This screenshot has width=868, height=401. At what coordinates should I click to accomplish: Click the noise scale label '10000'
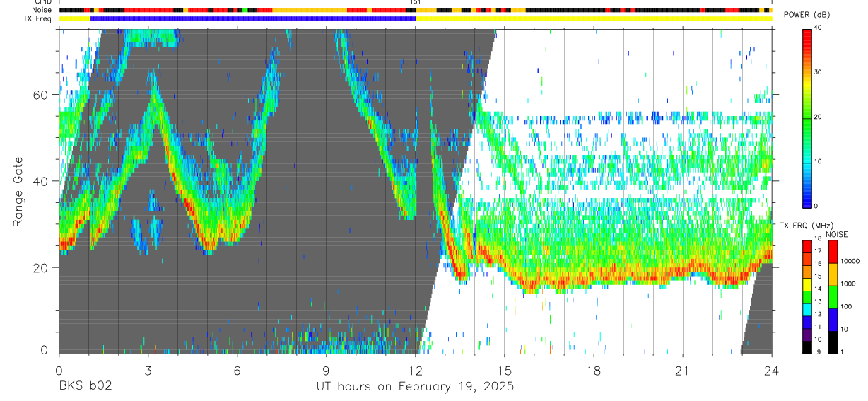[850, 261]
